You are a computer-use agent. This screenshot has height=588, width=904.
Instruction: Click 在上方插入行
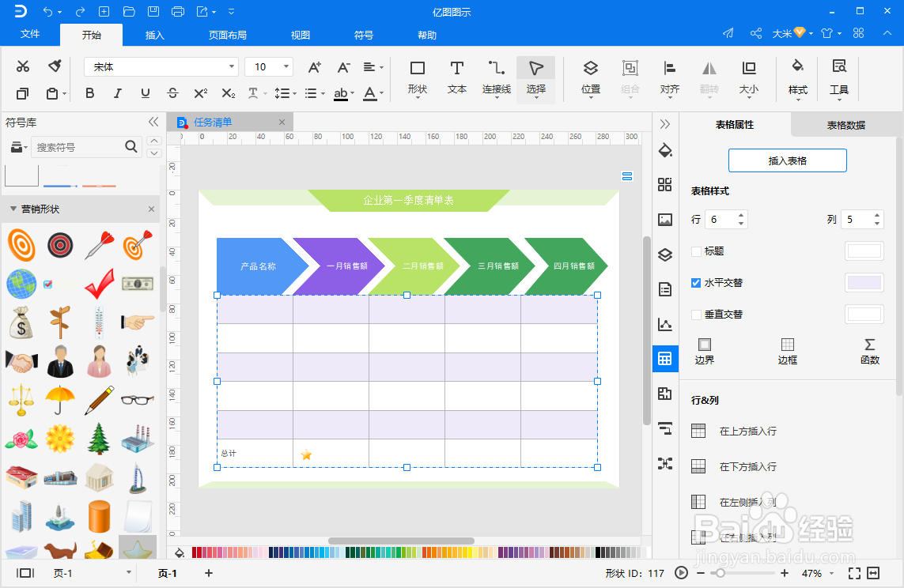[x=747, y=431]
